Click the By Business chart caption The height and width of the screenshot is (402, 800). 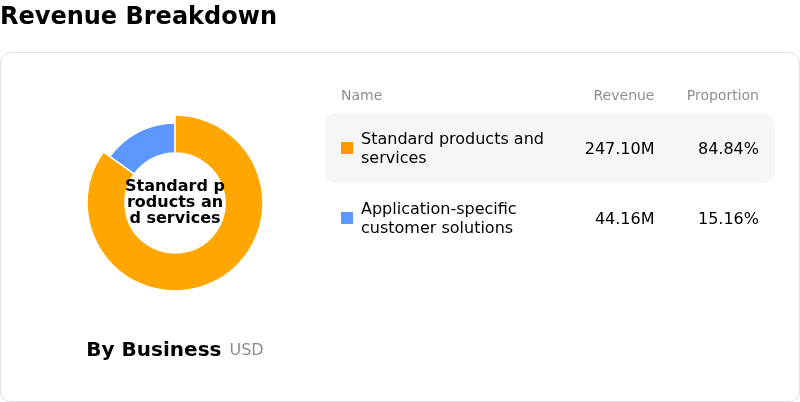coord(154,349)
